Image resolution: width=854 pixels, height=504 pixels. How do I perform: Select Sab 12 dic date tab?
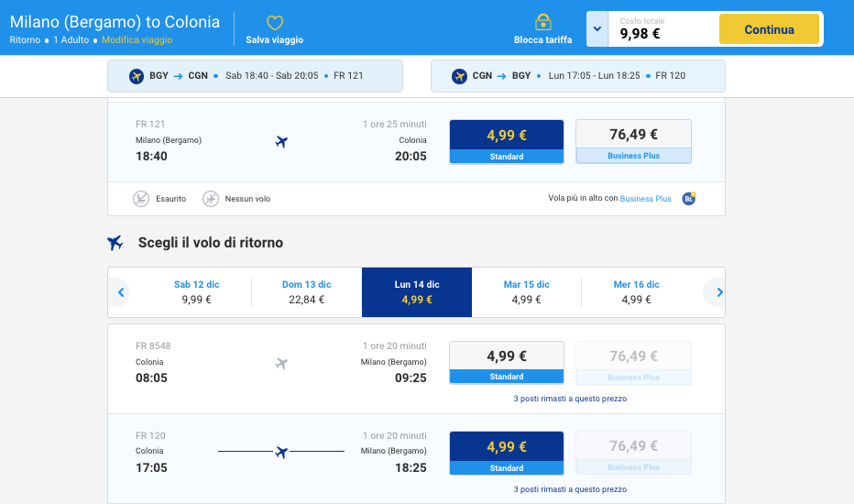coord(196,291)
